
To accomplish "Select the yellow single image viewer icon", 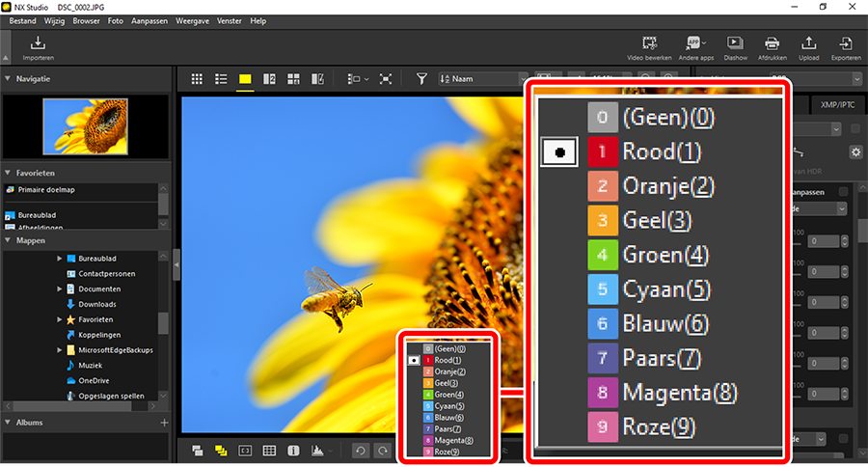I will pos(245,79).
